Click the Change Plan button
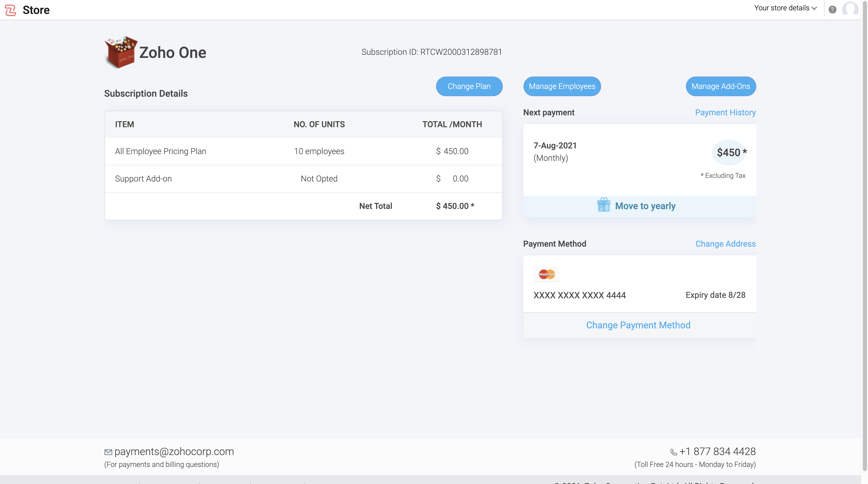The image size is (868, 484). [469, 86]
